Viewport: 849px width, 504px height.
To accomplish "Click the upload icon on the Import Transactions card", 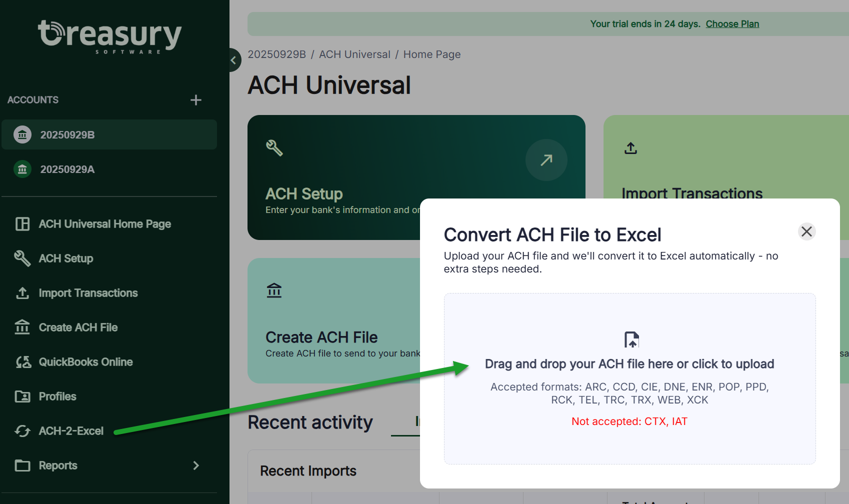I will (630, 148).
